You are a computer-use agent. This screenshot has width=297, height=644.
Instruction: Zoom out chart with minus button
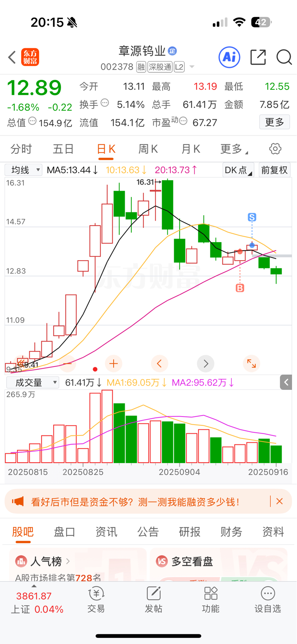coord(67,364)
